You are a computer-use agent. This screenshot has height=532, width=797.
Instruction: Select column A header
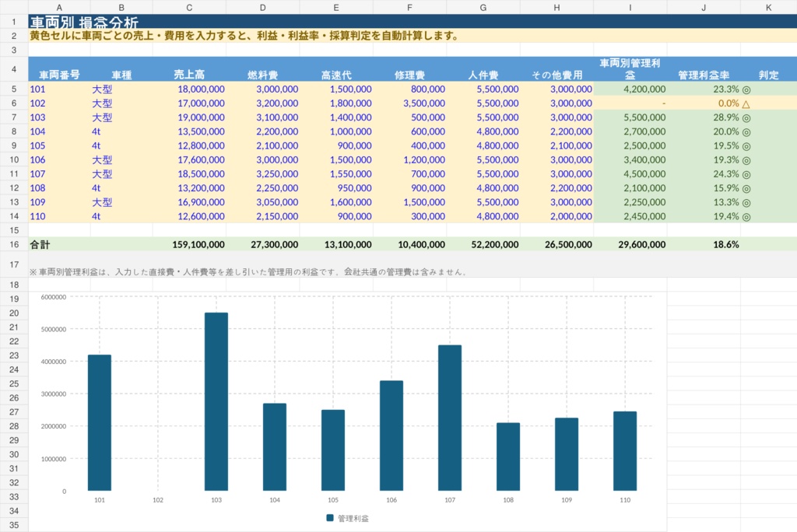pos(59,7)
